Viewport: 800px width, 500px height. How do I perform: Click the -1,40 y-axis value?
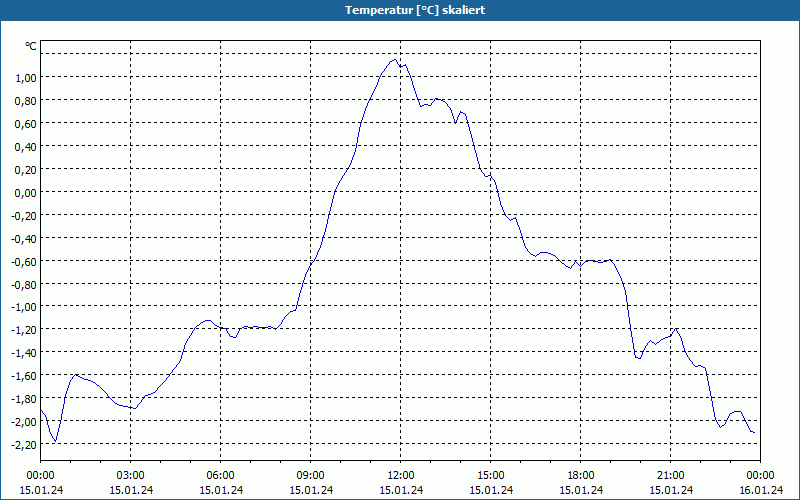pos(24,353)
